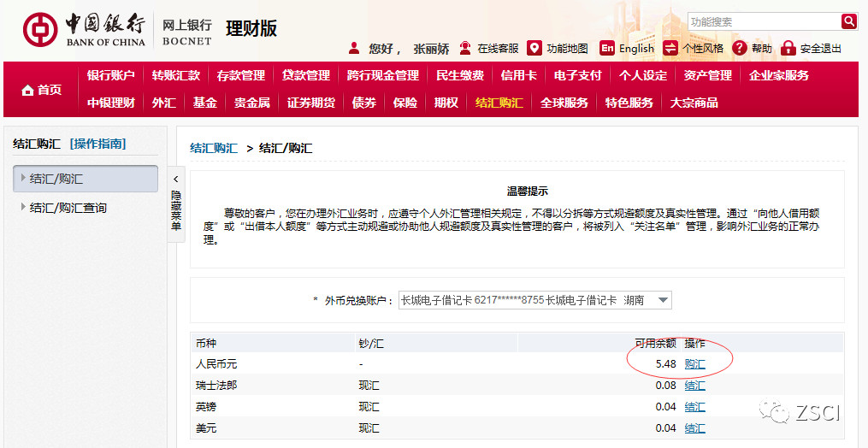Image resolution: width=868 pixels, height=448 pixels.
Task: Open the 外币兑换账户 account dropdown
Action: 534,300
